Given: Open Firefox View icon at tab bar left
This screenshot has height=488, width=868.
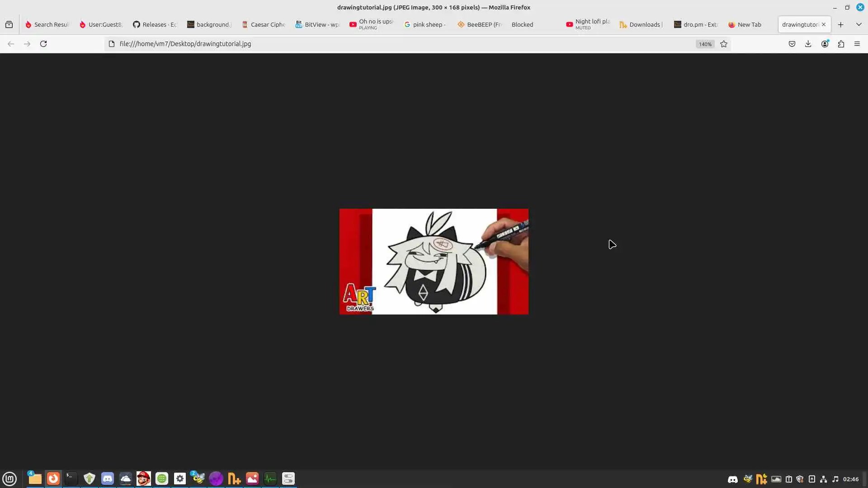Looking at the screenshot, I should [x=9, y=24].
